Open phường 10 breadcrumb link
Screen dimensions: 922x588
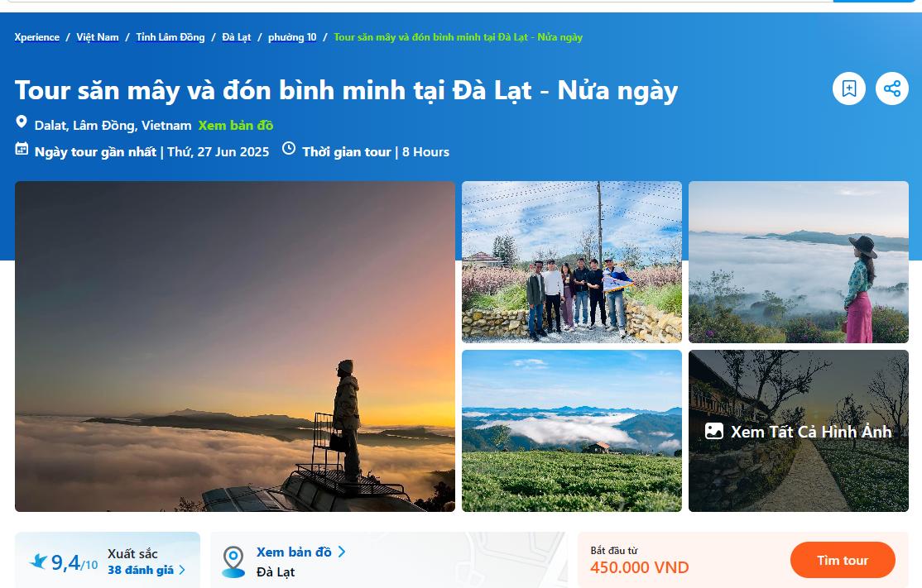[x=292, y=37]
